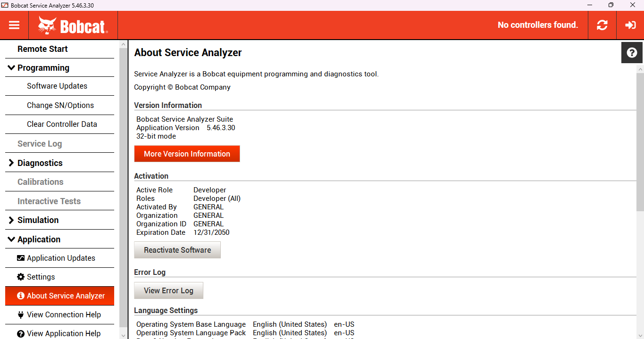Screen dimensions: 644x339
Task: Click More Version Information button
Action: (187, 154)
